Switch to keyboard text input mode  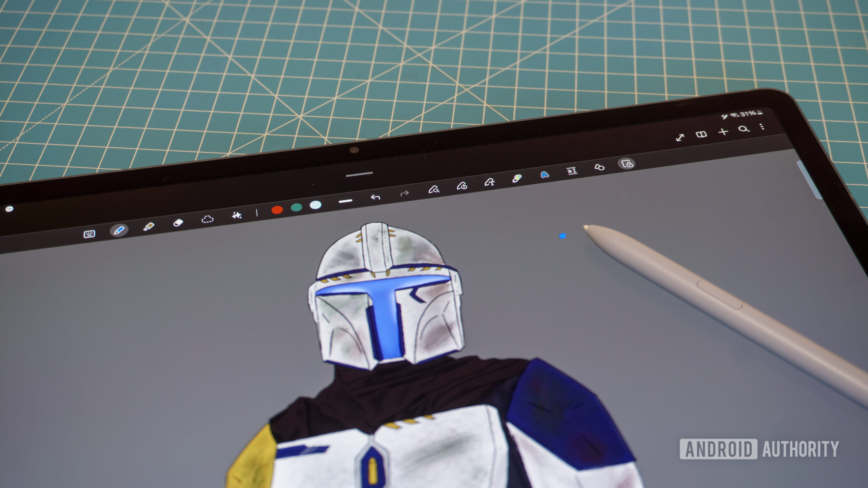(x=90, y=234)
